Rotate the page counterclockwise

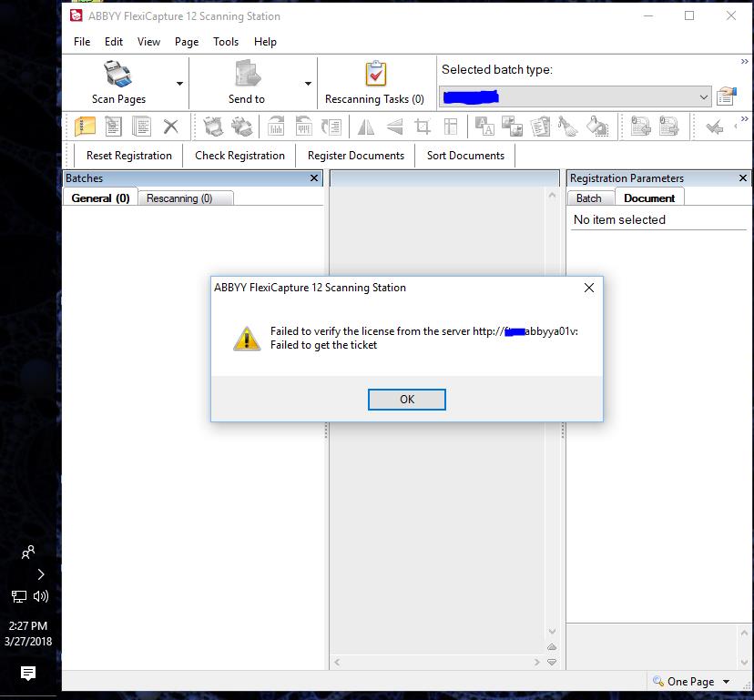[304, 127]
